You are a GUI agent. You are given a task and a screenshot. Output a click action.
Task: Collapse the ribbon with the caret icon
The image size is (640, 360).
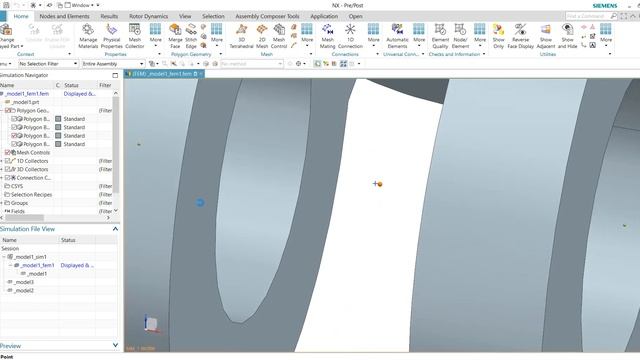pyautogui.click(x=633, y=16)
